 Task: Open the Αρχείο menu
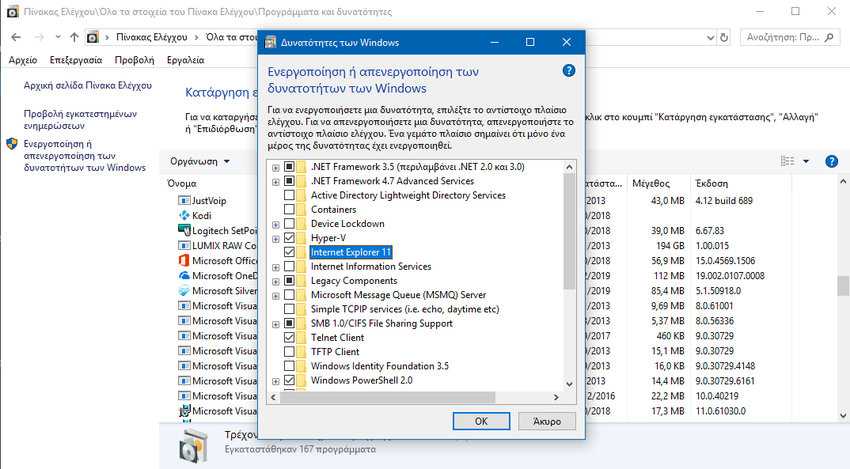(23, 60)
